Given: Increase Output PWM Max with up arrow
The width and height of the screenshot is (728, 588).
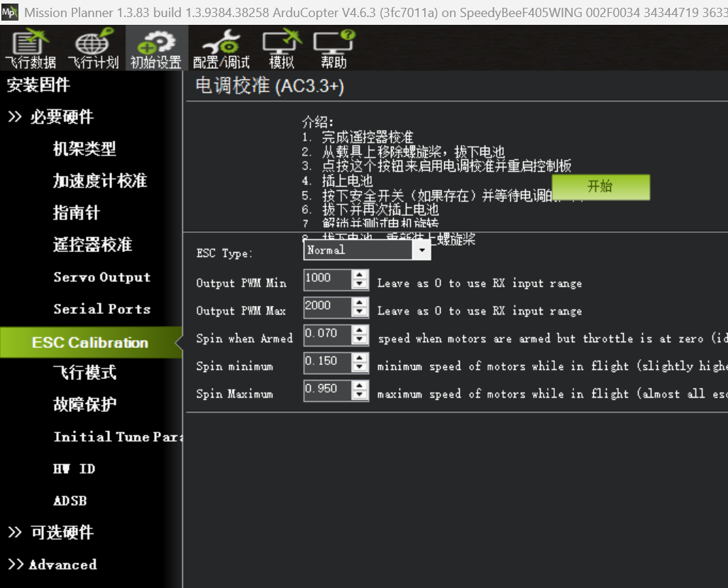Looking at the screenshot, I should (x=359, y=303).
